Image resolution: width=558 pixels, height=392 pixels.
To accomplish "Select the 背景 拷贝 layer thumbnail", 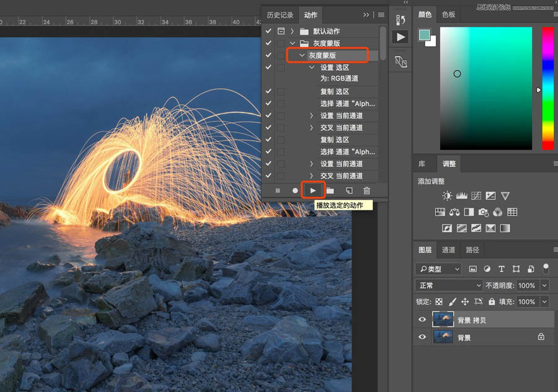I will point(443,319).
